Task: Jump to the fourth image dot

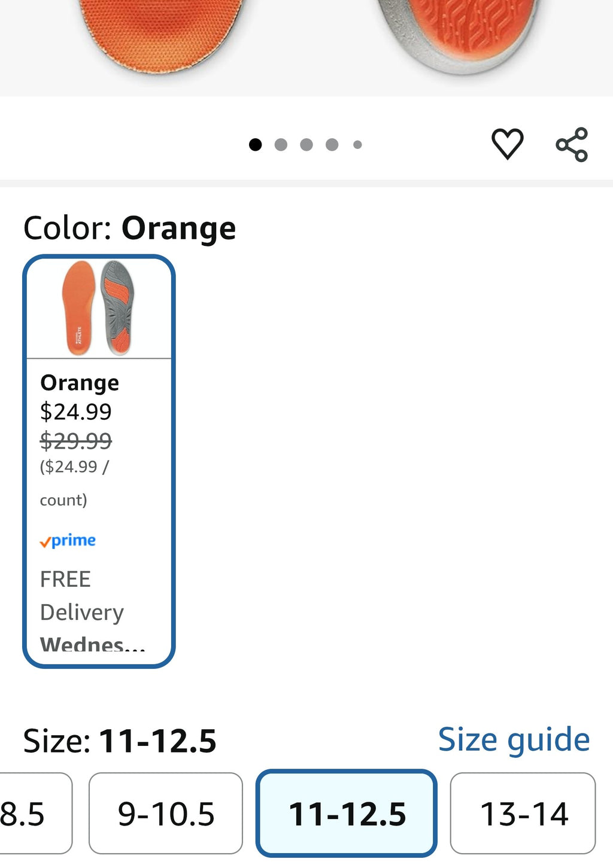Action: point(332,145)
